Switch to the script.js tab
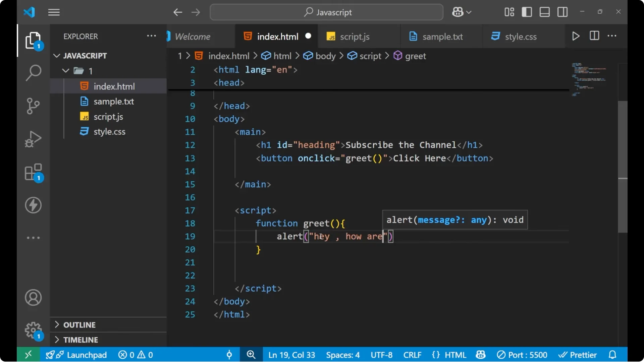The image size is (644, 362). (355, 37)
